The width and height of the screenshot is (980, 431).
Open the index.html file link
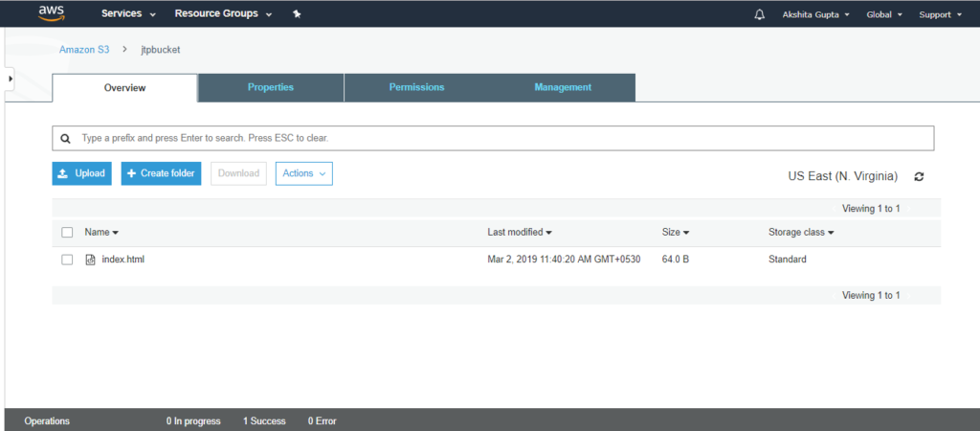pyautogui.click(x=123, y=259)
